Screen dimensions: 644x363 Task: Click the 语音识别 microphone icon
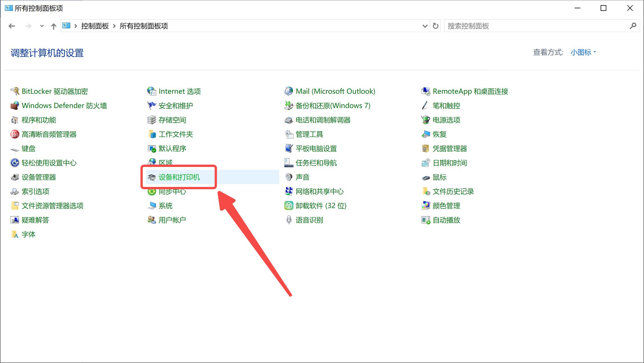(x=289, y=220)
